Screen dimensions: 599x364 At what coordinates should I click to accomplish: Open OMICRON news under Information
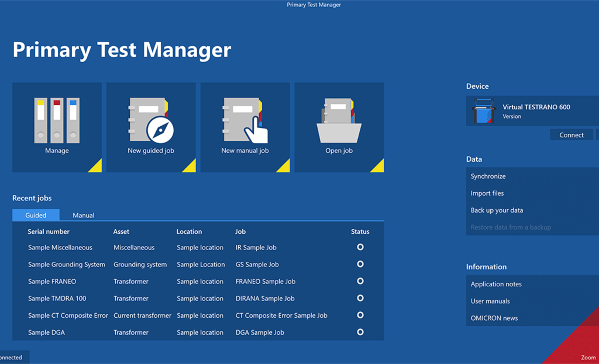(494, 318)
